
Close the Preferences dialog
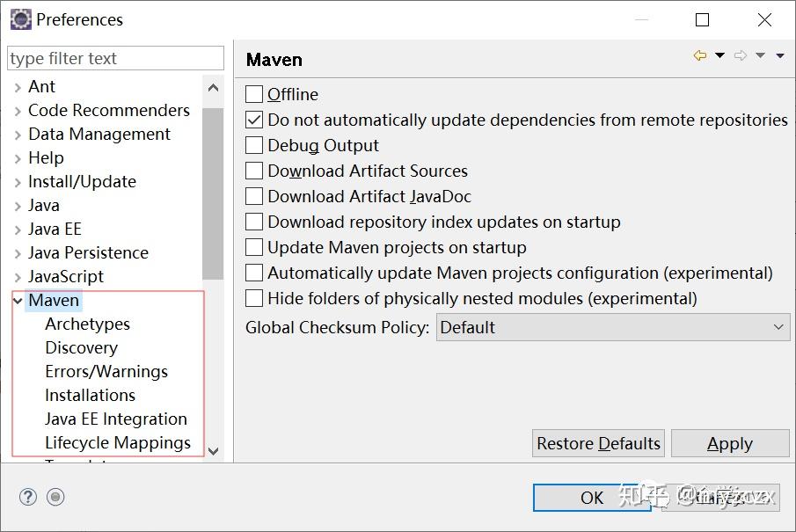tap(764, 19)
